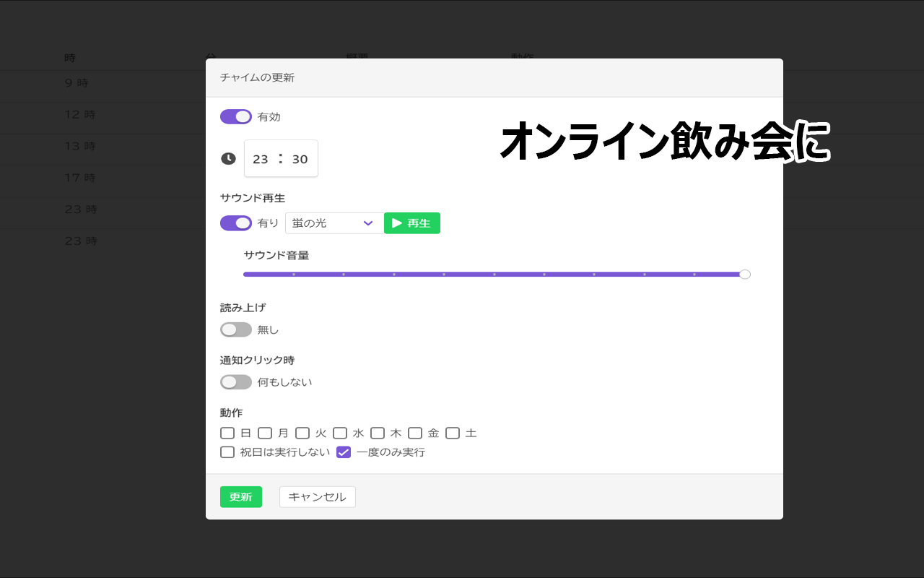The height and width of the screenshot is (578, 924).
Task: Click the clock icon beside time
Action: [x=228, y=158]
